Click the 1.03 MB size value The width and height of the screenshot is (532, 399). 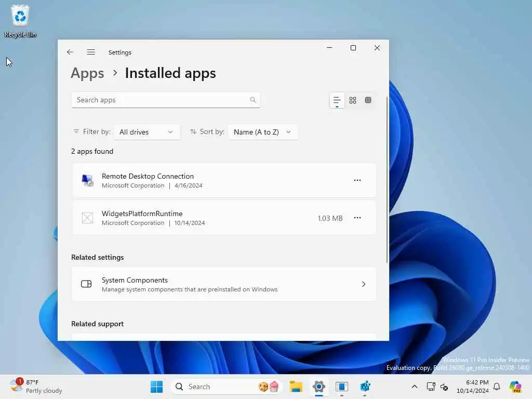click(330, 218)
